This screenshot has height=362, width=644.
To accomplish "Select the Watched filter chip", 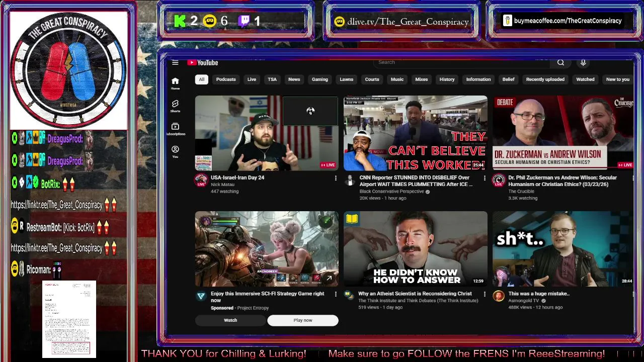I will click(585, 79).
